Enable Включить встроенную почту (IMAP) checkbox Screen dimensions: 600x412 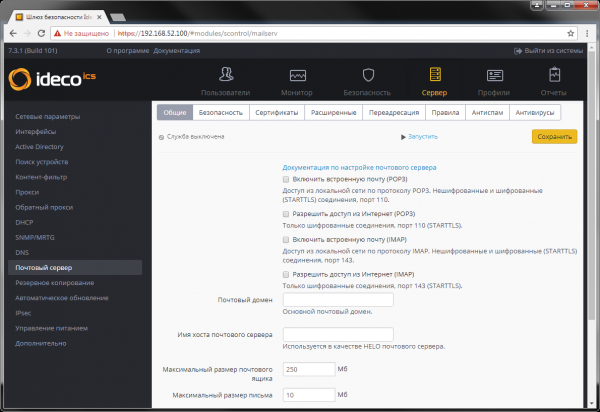point(286,240)
